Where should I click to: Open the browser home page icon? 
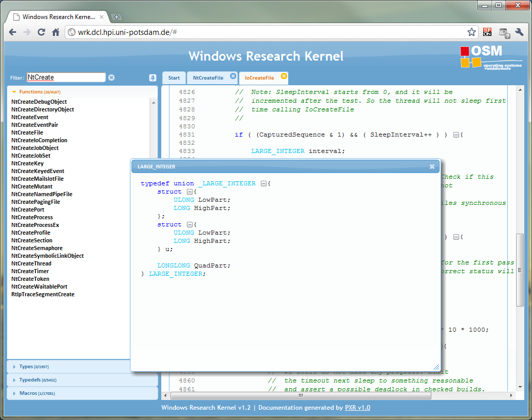click(55, 32)
